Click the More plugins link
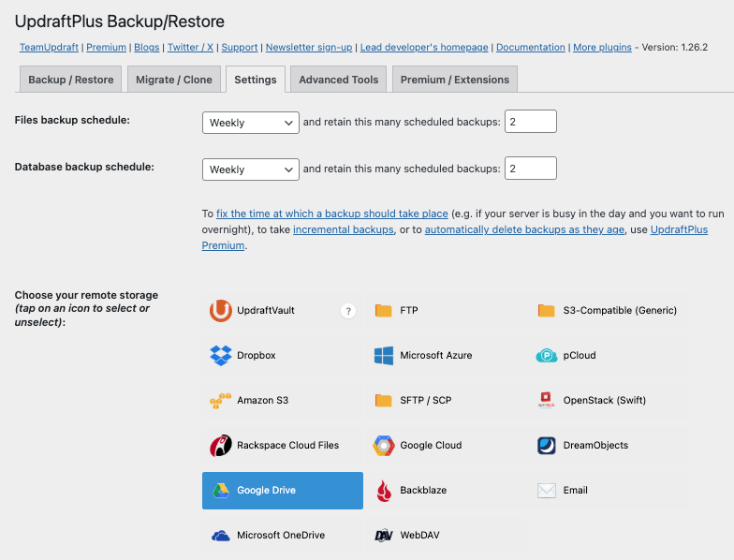This screenshot has height=560, width=734. click(x=603, y=47)
